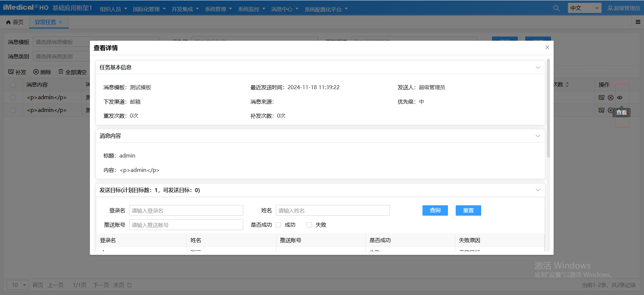Click 末页 in the pagination bar
Screen dimensions: 644x295
coord(118,285)
